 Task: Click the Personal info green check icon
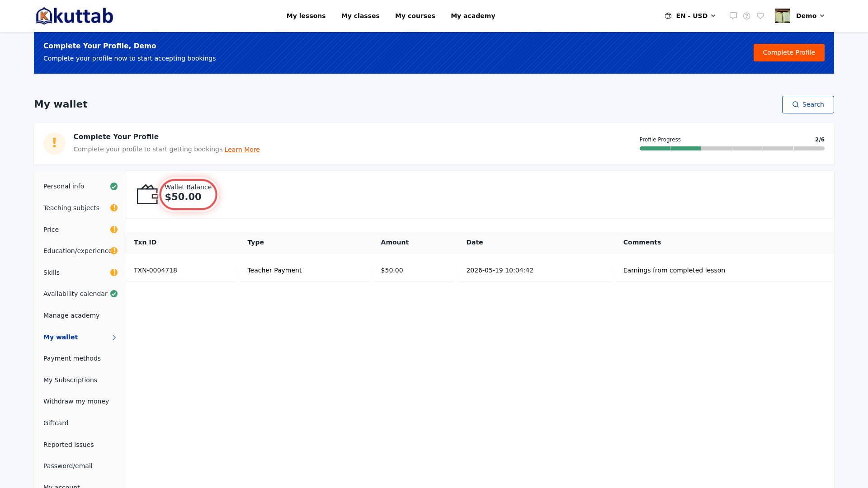(x=114, y=187)
